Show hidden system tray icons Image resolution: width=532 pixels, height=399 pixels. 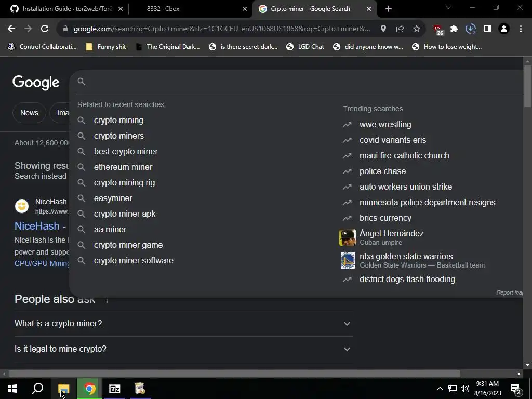[440, 389]
